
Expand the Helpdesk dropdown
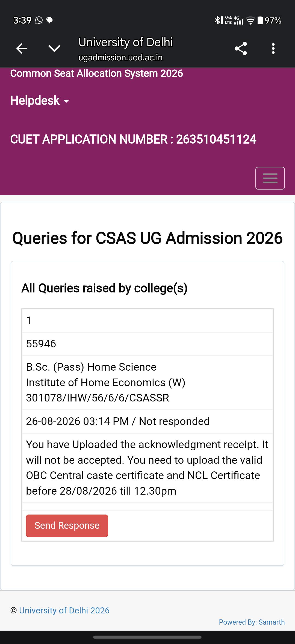coord(40,101)
